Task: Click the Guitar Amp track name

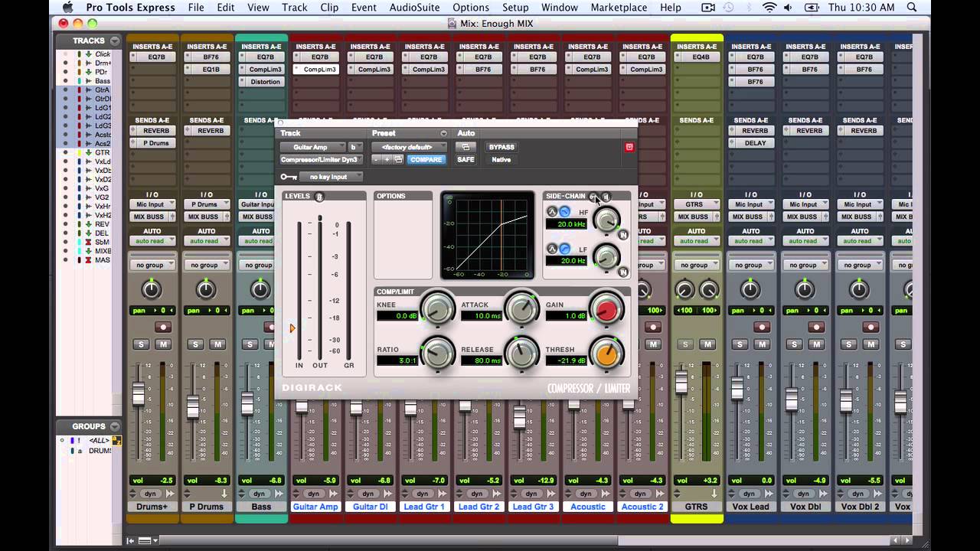Action: tap(315, 507)
